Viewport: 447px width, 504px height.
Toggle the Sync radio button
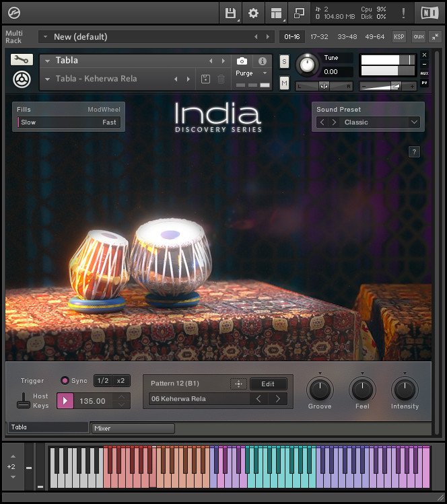click(65, 381)
